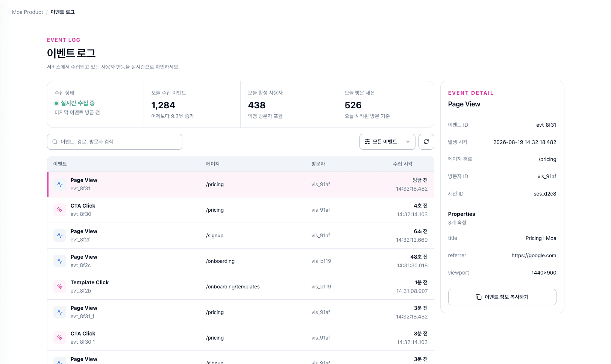Click the refresh icon button

426,142
